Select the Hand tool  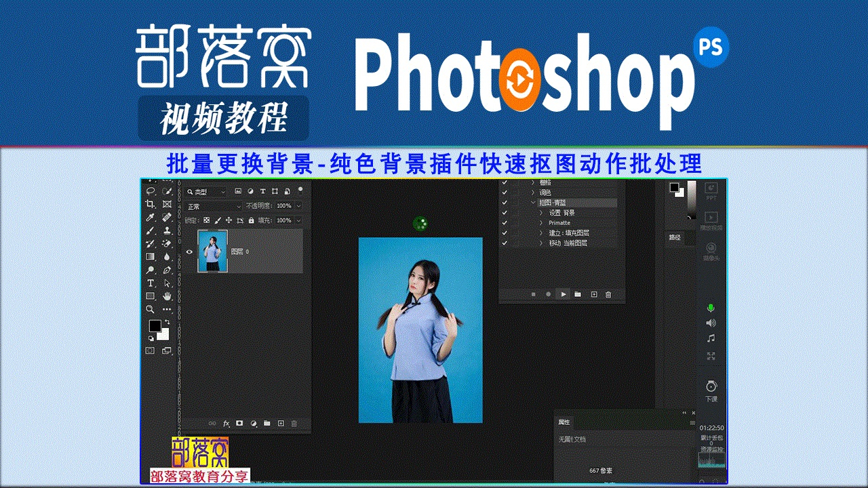(x=167, y=296)
